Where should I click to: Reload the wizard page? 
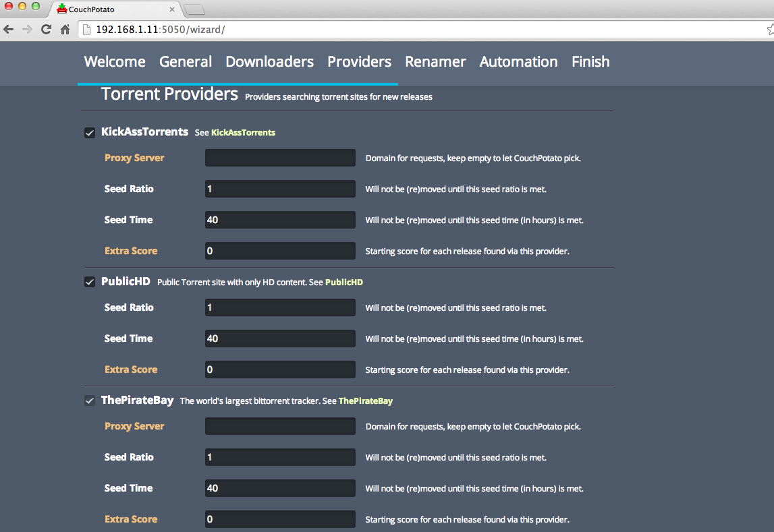[46, 30]
